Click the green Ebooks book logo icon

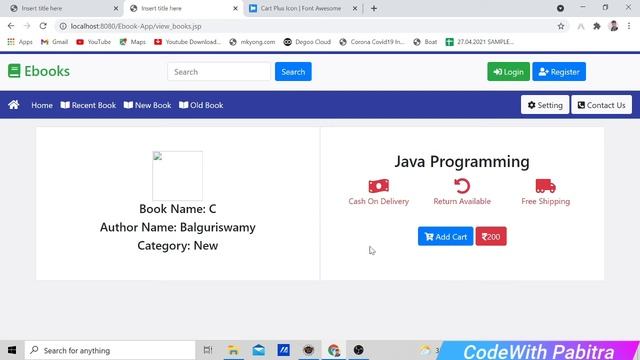[14, 71]
